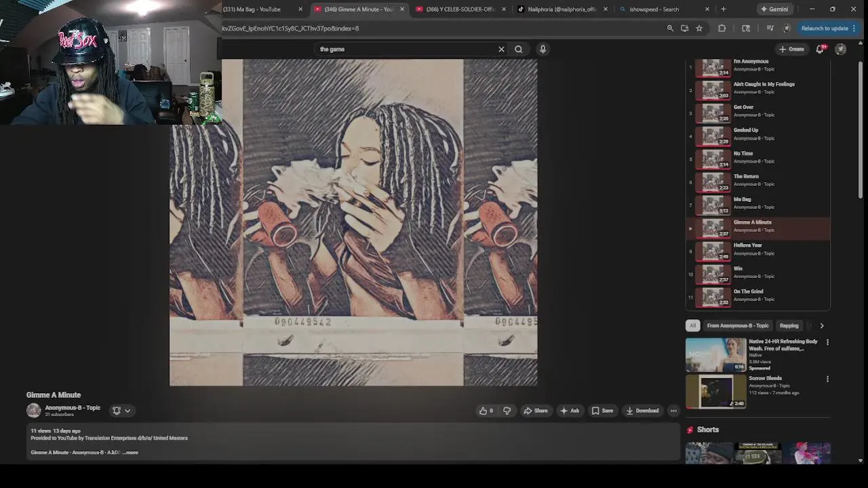Share the video
Image resolution: width=868 pixels, height=488 pixels.
535,411
